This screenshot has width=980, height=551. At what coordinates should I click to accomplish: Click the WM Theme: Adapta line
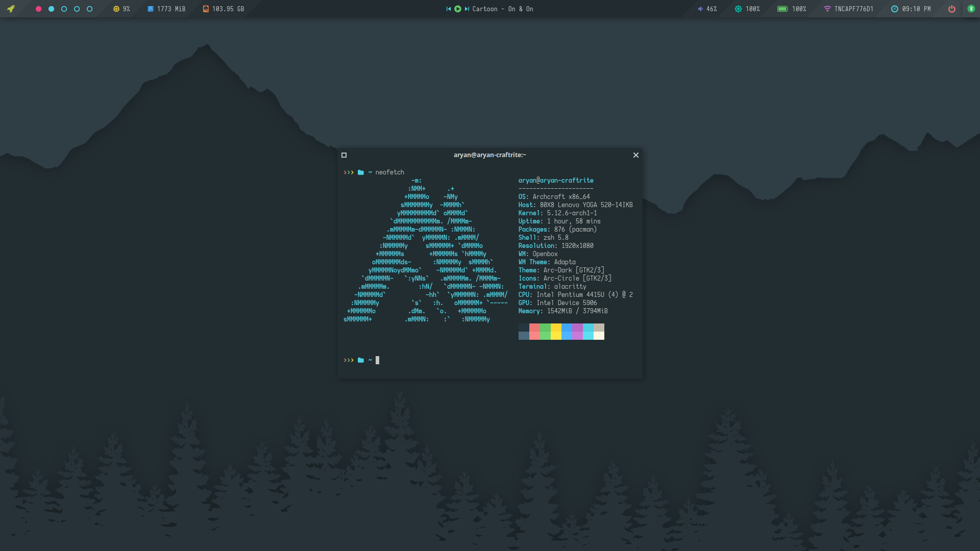(547, 262)
